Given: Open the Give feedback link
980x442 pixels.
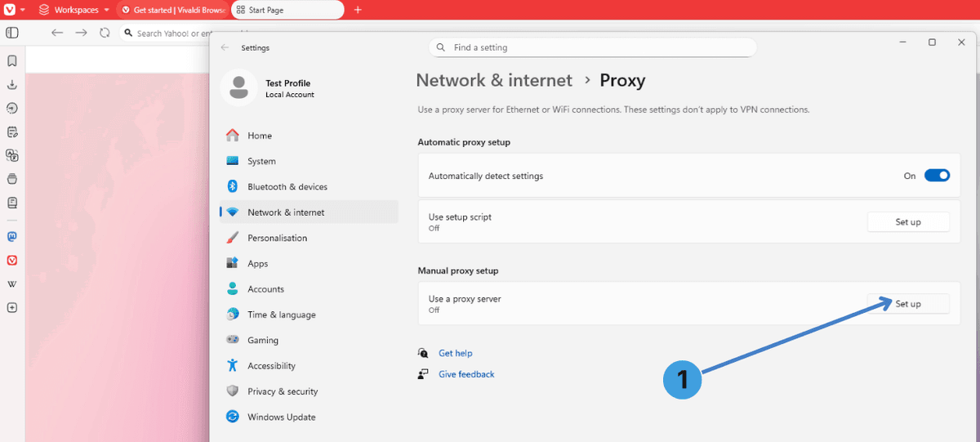Looking at the screenshot, I should point(466,374).
